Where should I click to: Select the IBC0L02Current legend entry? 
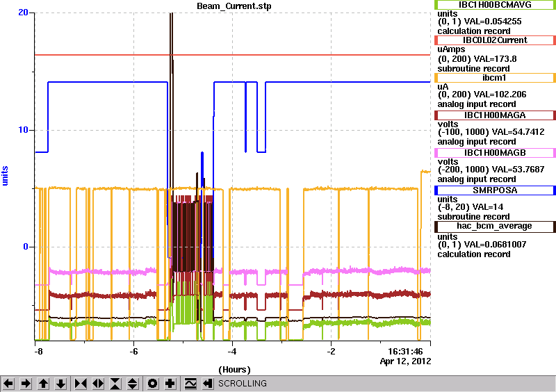pyautogui.click(x=495, y=40)
